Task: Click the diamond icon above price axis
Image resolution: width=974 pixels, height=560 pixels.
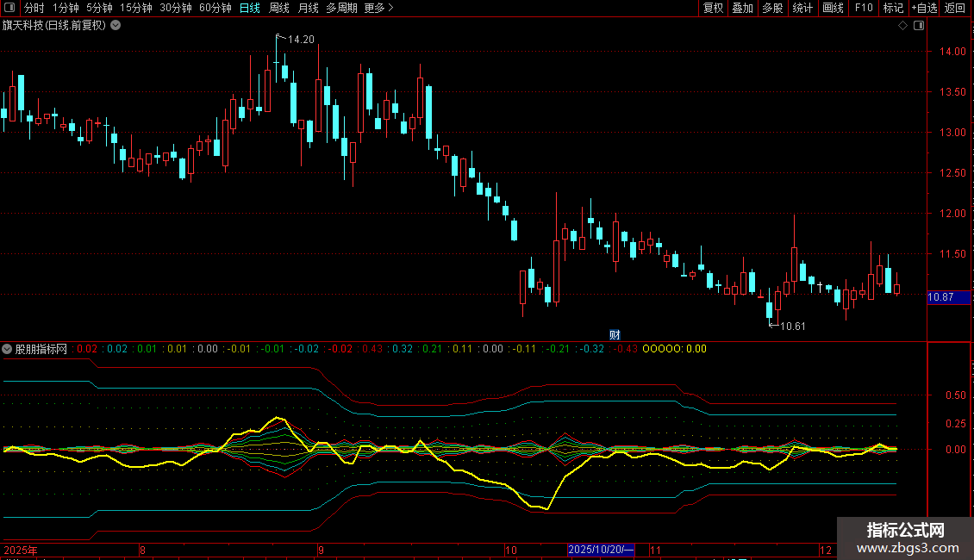Action: click(x=902, y=26)
